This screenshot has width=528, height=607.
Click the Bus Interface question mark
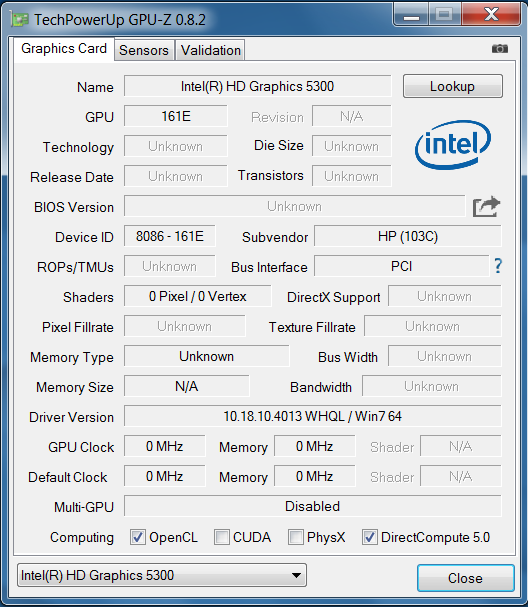click(x=498, y=266)
